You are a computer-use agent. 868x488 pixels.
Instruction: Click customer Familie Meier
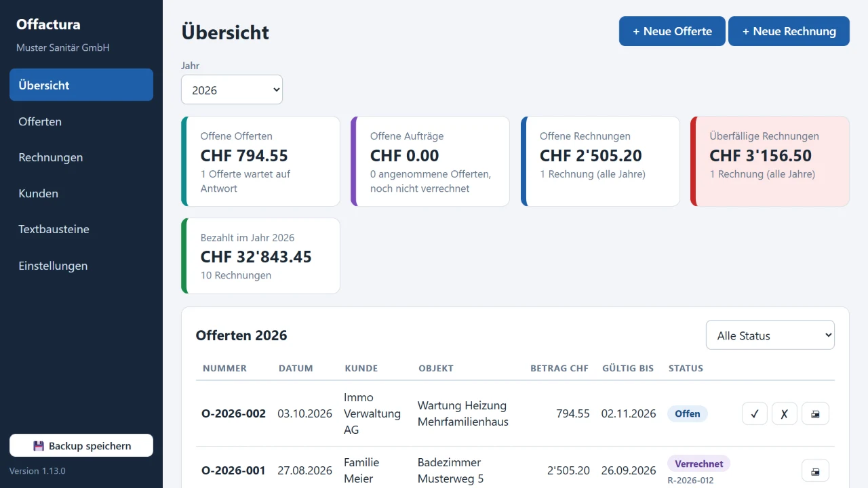361,470
